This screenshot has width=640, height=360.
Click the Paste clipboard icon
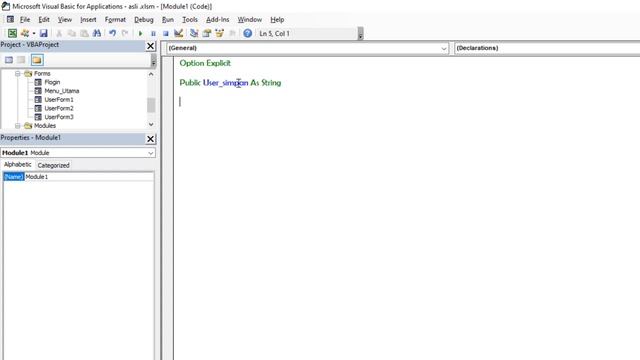[84, 33]
